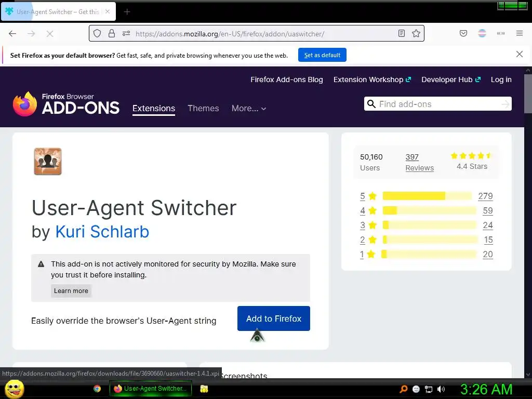Image resolution: width=532 pixels, height=399 pixels.
Task: Open the file manager taskbar icon
Action: pos(204,389)
